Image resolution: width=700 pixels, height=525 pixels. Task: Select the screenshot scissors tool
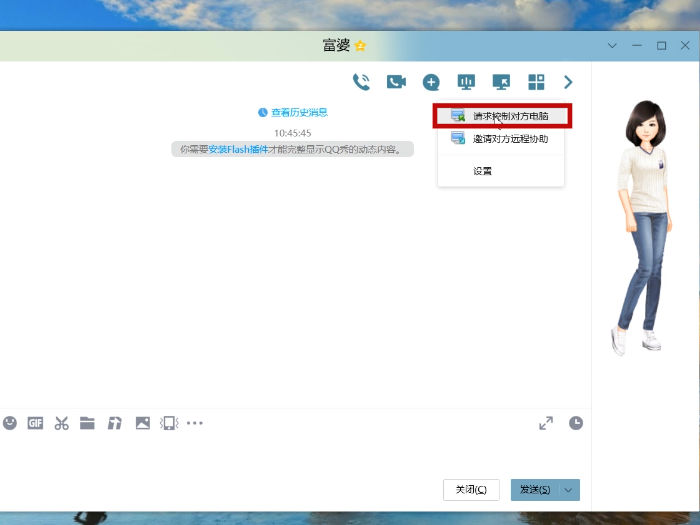[x=62, y=423]
